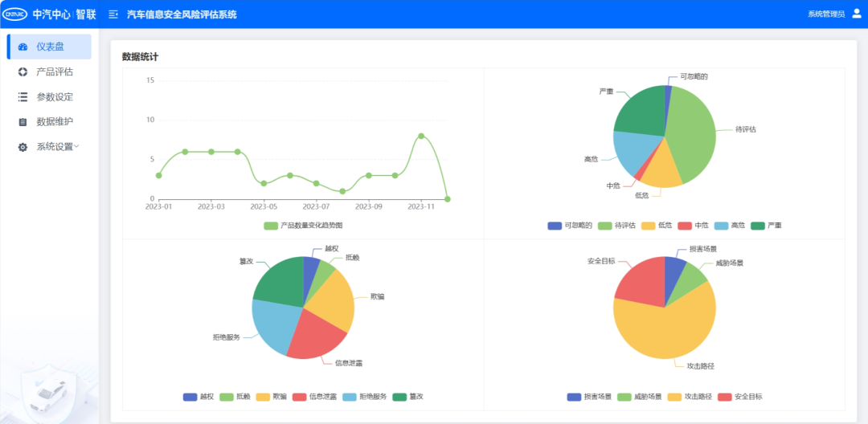
Task: Click the 低危 pie label text
Action: 641,195
